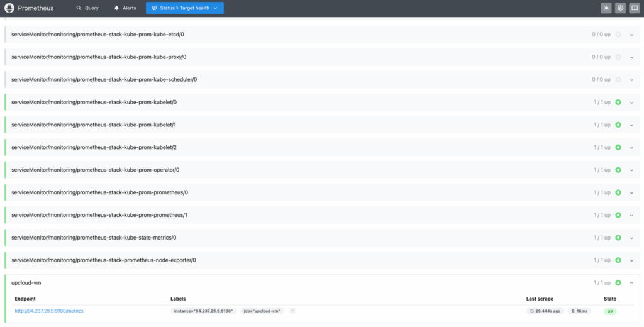
Task: Open the Status > Target health dropdown
Action: [184, 8]
